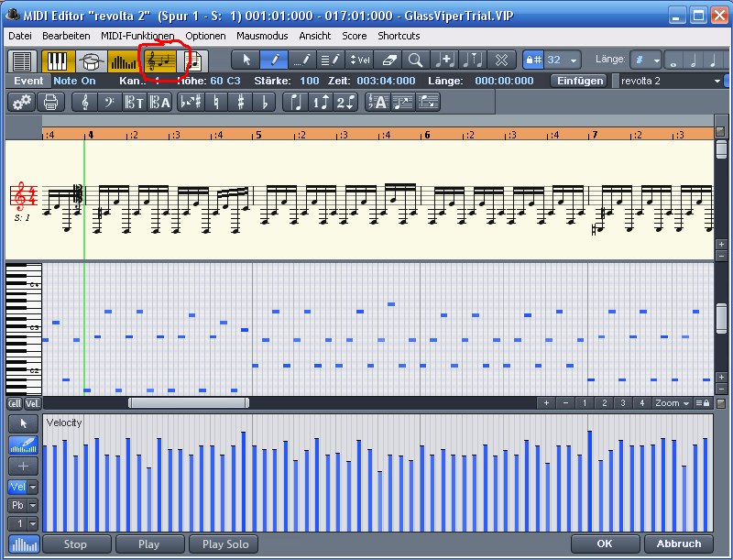Toggle the piano roll view
The height and width of the screenshot is (560, 733).
pyautogui.click(x=58, y=60)
